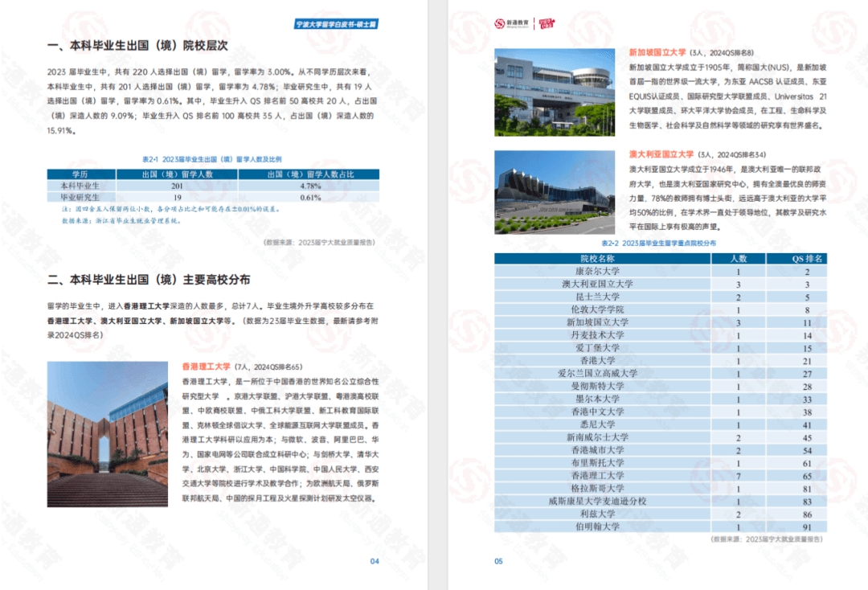This screenshot has width=868, height=590.
Task: Select the 伯明翰大学 table row name
Action: (x=598, y=526)
